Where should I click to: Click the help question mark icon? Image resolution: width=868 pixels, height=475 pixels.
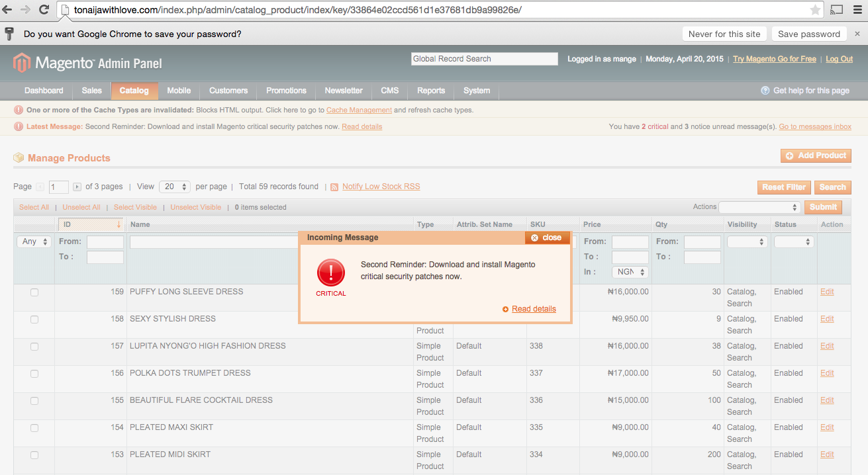click(765, 91)
